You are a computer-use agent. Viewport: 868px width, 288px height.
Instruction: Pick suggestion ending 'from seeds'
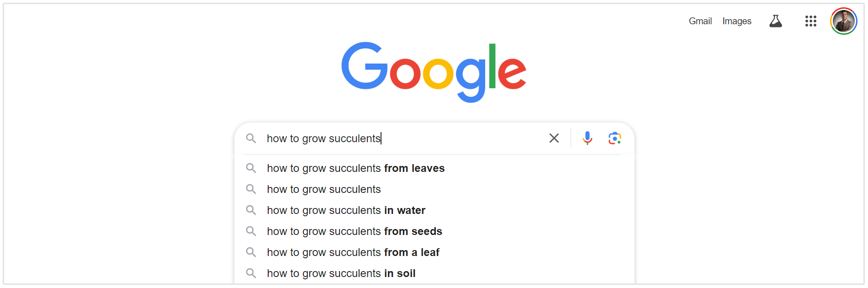coord(355,231)
